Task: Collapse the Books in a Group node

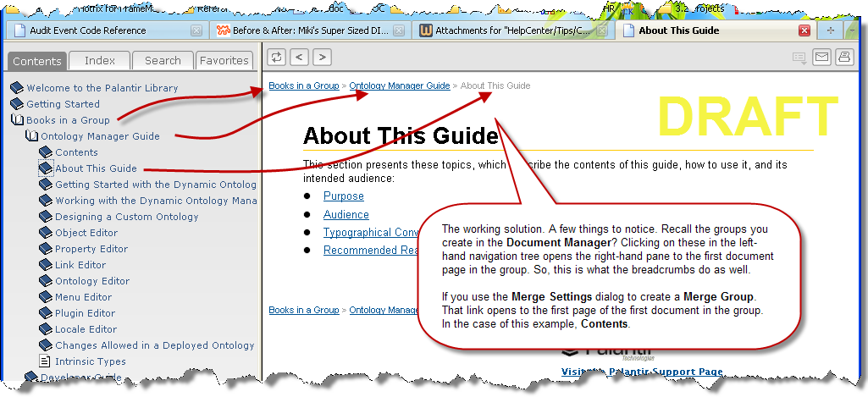Action: [x=17, y=120]
